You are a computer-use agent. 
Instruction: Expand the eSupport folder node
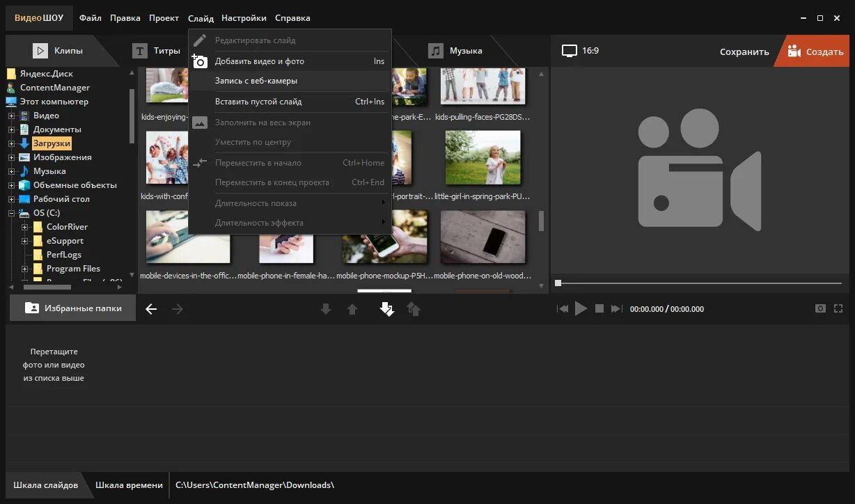click(x=25, y=241)
